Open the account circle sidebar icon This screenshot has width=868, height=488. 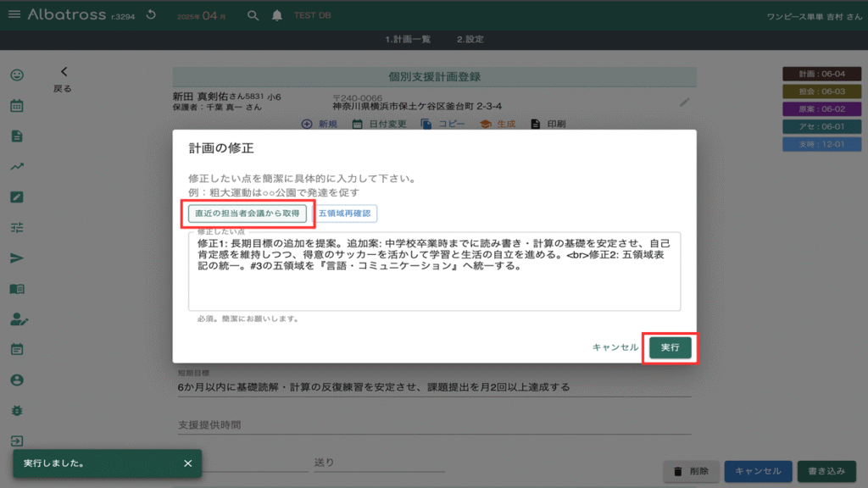pos(17,380)
